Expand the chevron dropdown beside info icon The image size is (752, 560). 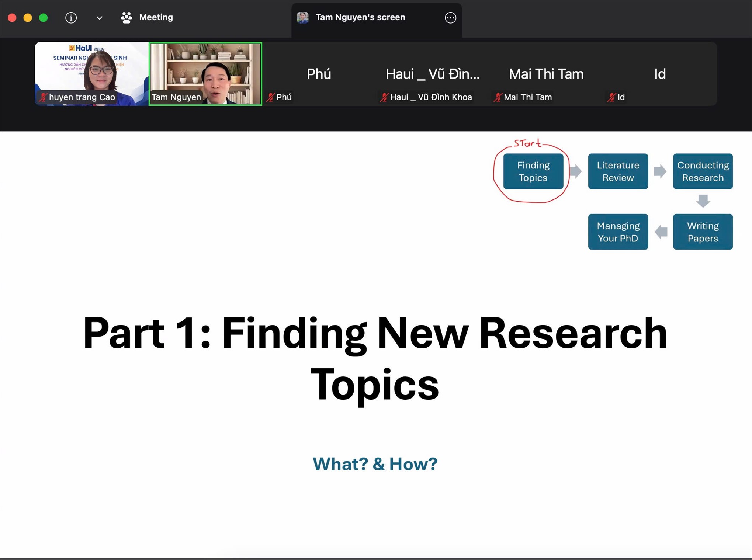point(99,18)
